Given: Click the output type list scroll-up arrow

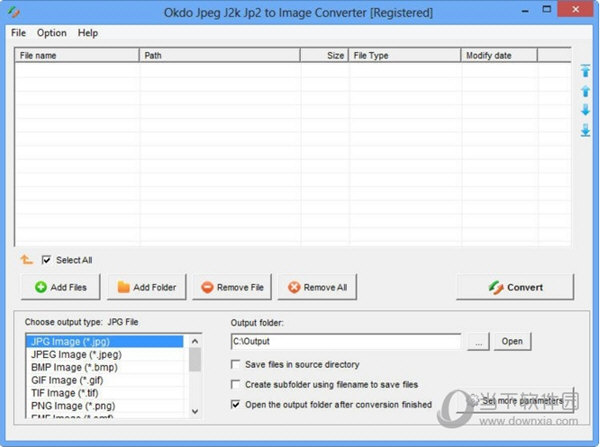Looking at the screenshot, I should click(195, 341).
